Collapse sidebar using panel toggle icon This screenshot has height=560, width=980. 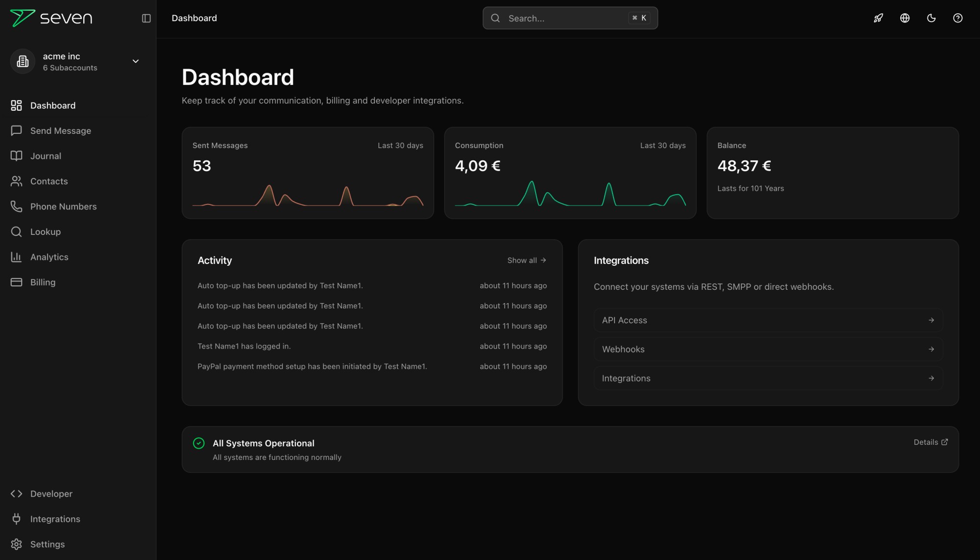click(x=146, y=18)
